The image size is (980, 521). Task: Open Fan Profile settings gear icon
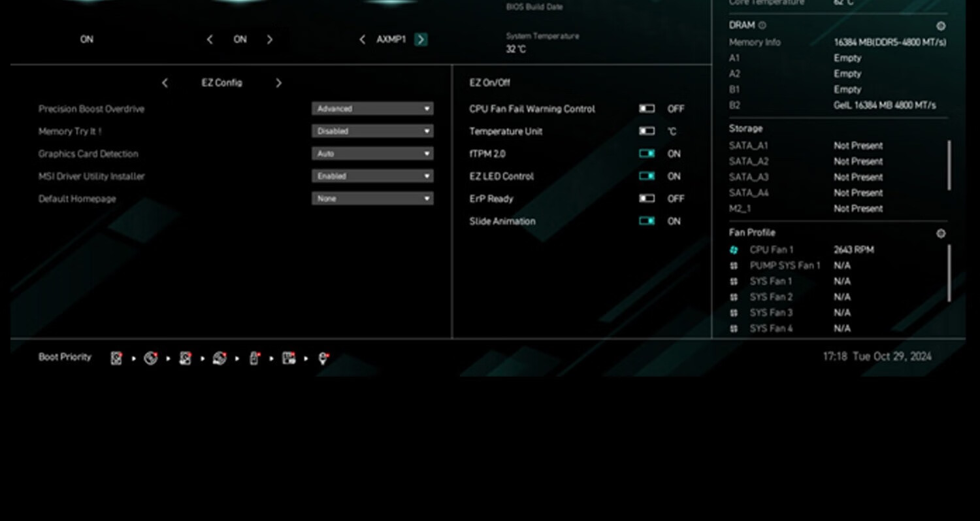[x=941, y=233]
